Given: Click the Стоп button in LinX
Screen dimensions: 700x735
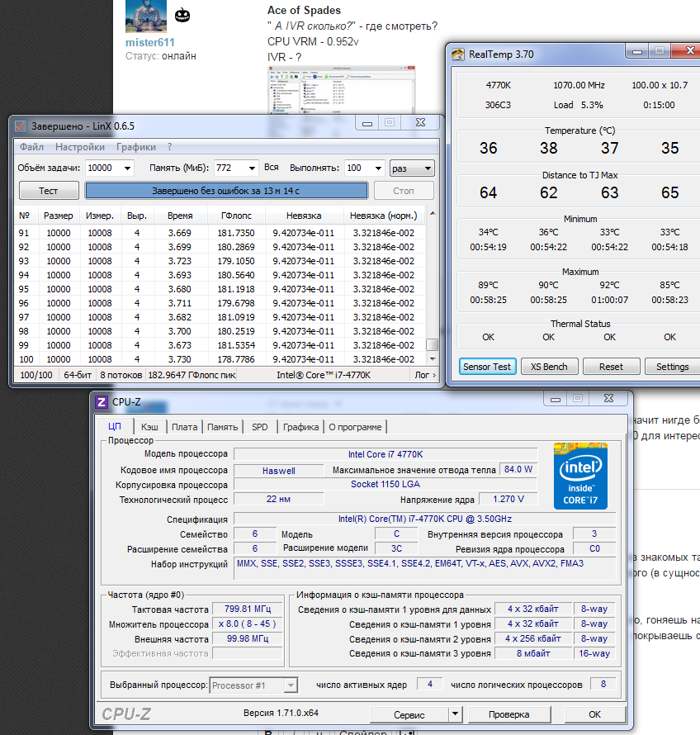Looking at the screenshot, I should 404,191.
